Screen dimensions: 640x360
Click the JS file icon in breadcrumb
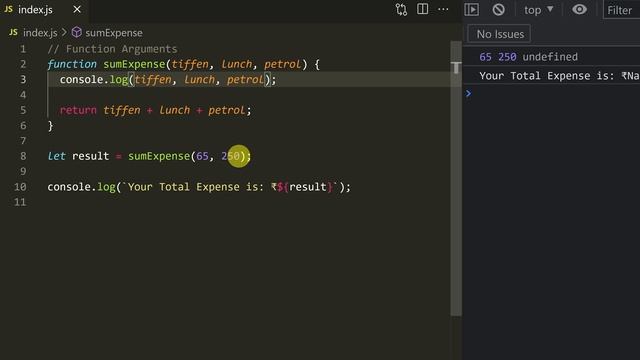point(13,32)
